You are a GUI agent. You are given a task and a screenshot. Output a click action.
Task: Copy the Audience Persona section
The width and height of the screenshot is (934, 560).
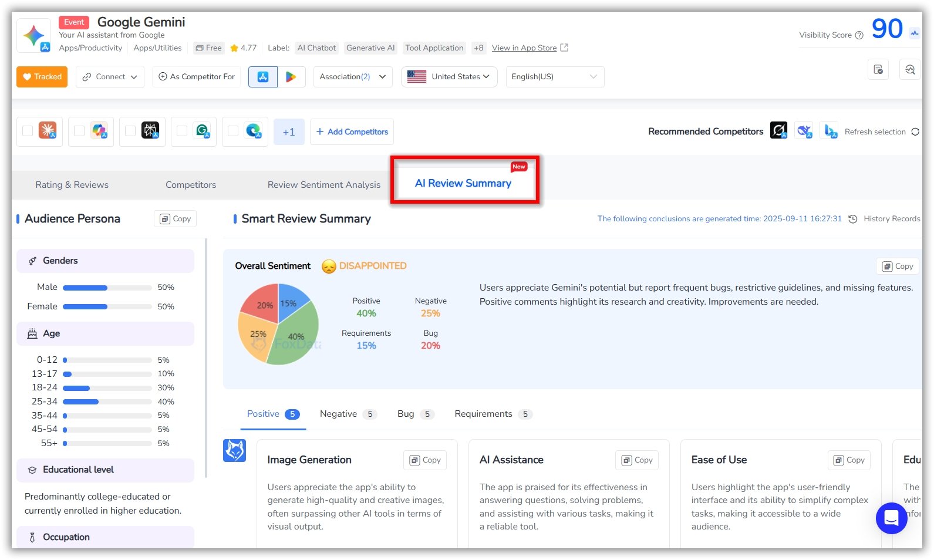(x=176, y=219)
